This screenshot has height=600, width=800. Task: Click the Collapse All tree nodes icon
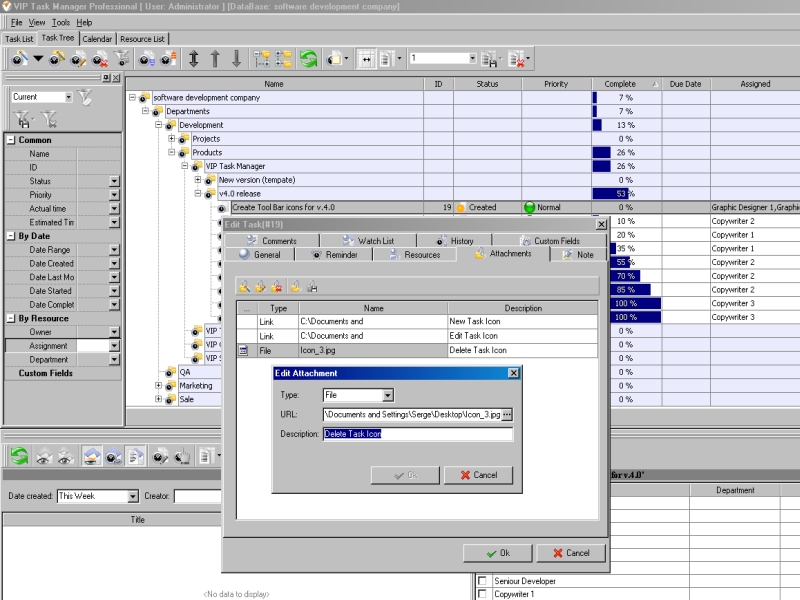pos(283,59)
